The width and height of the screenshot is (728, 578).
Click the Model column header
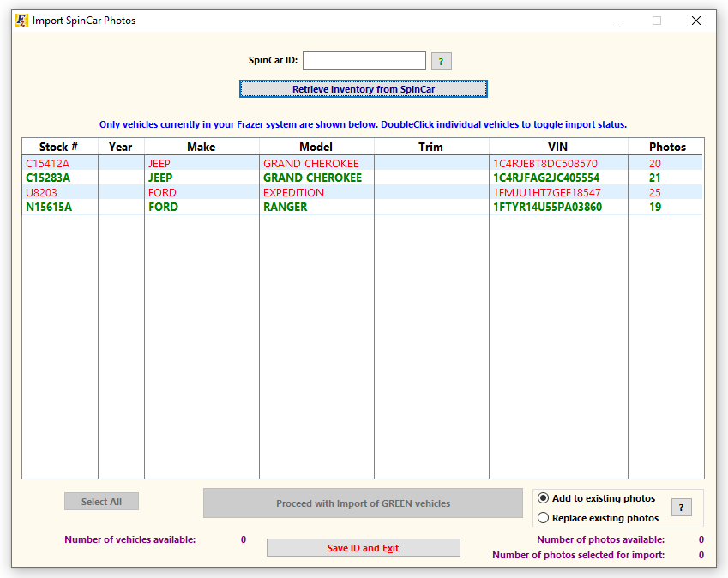pyautogui.click(x=316, y=147)
